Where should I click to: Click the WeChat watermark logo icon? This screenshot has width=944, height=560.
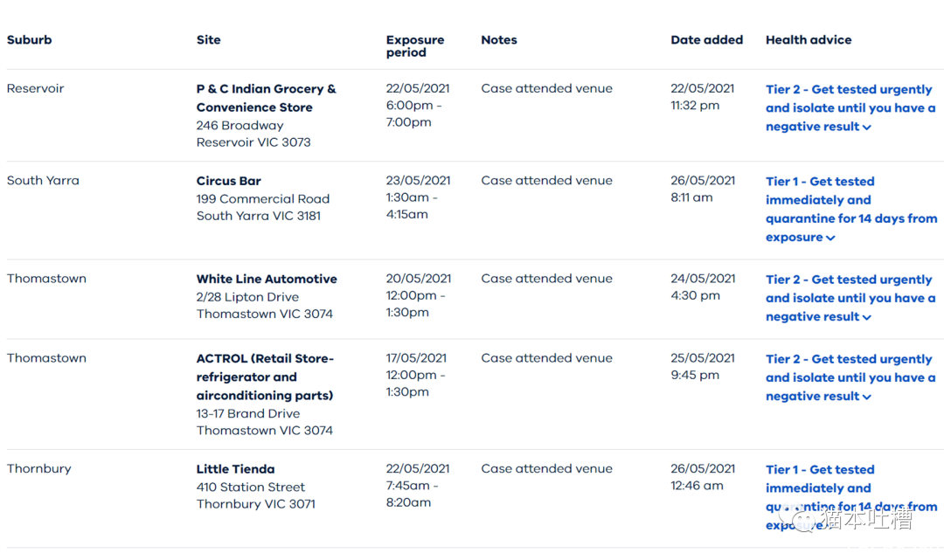point(800,519)
